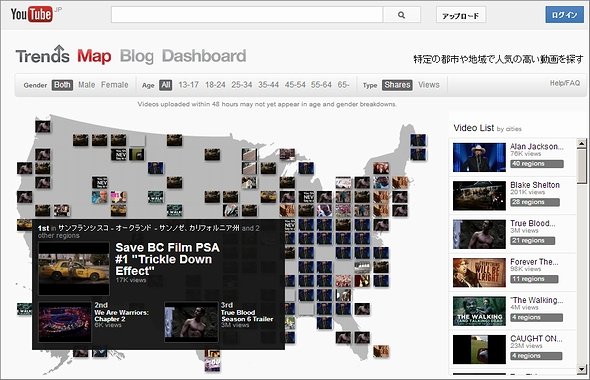The height and width of the screenshot is (380, 590).
Task: Click Forever The... video title
Action: coord(534,261)
